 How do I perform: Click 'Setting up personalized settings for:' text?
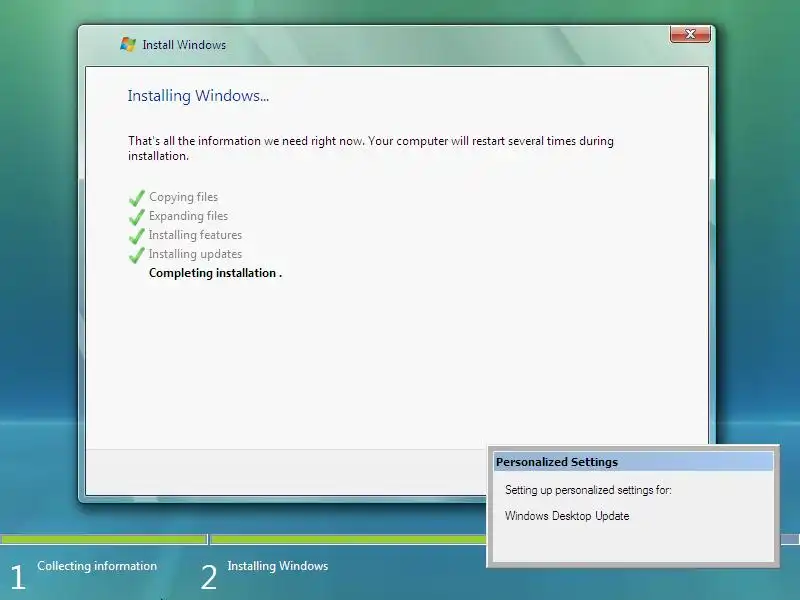tap(588, 490)
